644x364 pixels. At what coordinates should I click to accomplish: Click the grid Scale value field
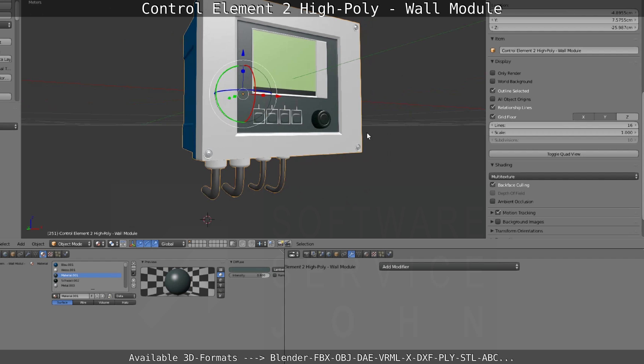[x=563, y=133]
